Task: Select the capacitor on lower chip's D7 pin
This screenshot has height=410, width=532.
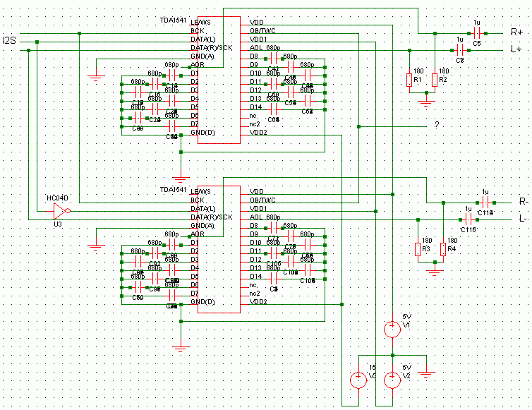Action: 172,296
